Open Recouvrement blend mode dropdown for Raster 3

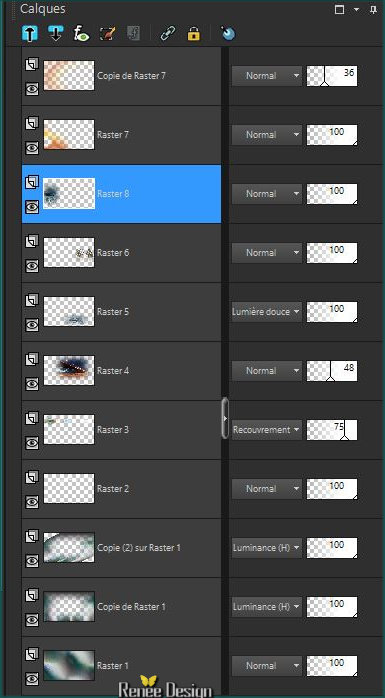[267, 430]
